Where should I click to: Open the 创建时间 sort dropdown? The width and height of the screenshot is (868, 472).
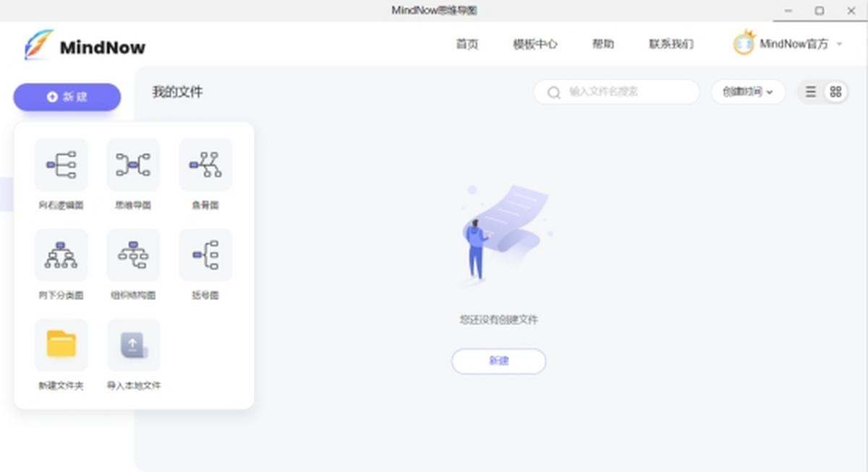pos(747,93)
